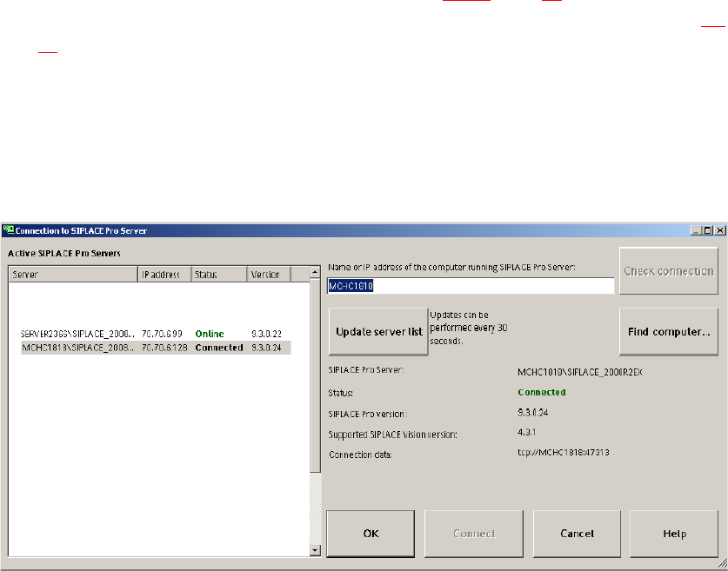Click the OK button
728x571 pixels.
(x=371, y=534)
